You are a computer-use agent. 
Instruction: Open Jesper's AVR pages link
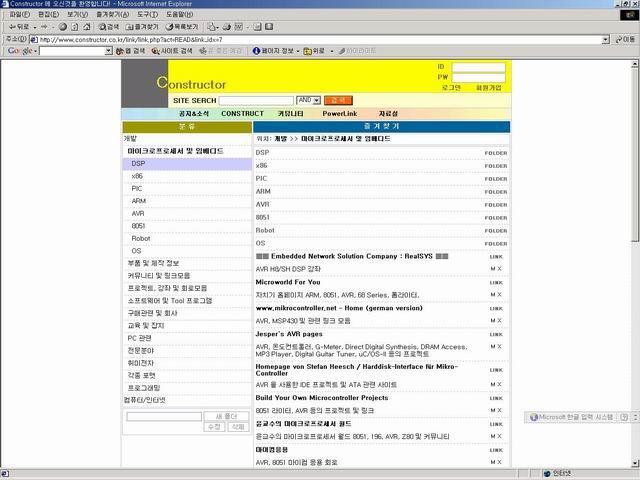pos(289,334)
